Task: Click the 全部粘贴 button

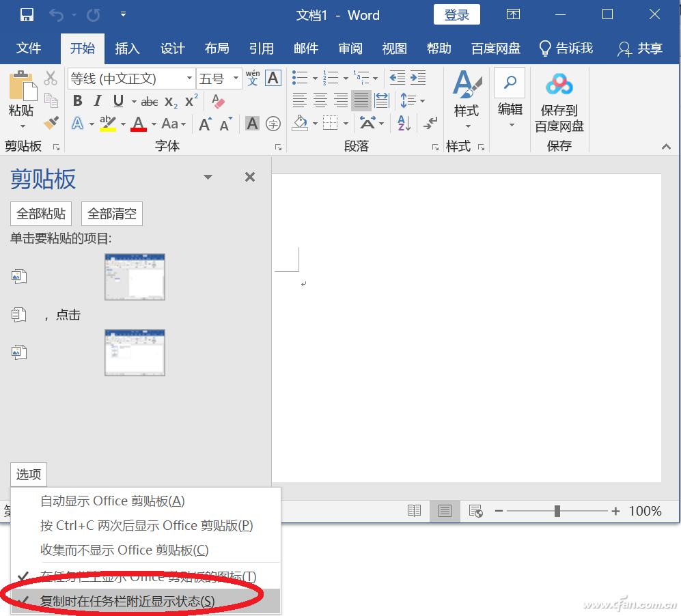Action: point(40,213)
